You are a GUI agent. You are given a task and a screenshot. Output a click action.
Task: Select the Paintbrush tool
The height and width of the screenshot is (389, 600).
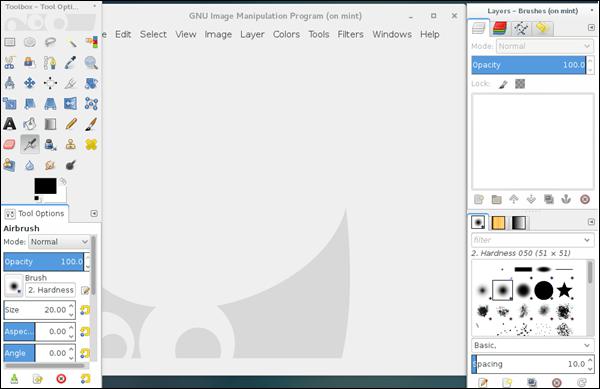click(91, 124)
